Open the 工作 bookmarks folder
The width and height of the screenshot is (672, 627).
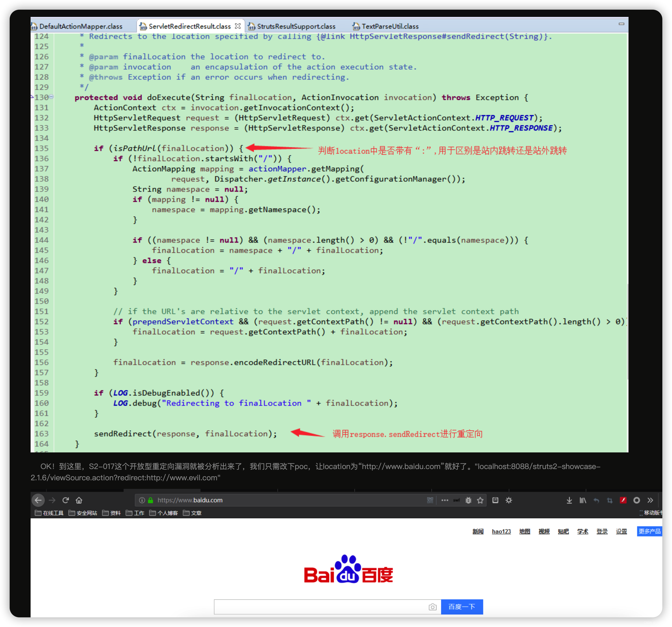tap(135, 513)
